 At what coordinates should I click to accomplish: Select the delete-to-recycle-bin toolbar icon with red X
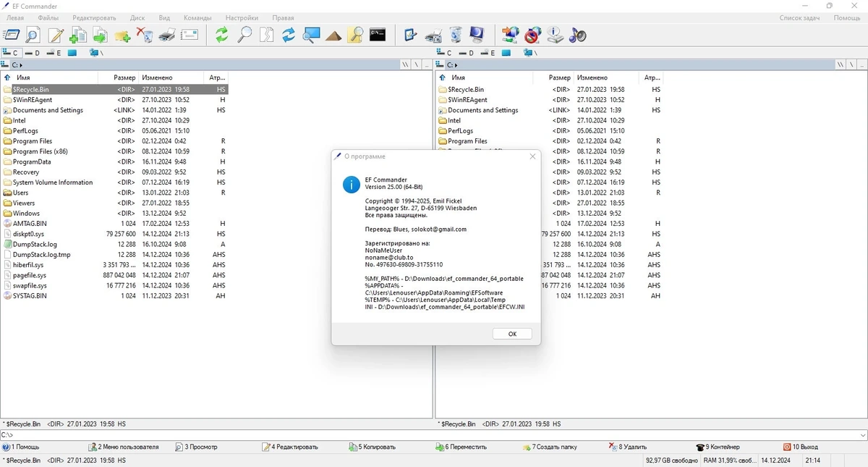click(145, 35)
